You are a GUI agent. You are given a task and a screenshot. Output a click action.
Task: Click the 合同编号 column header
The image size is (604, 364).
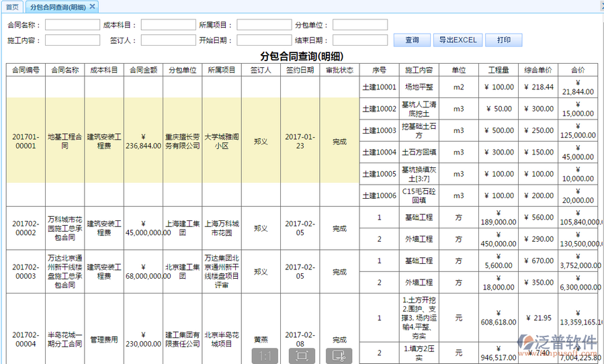pyautogui.click(x=26, y=70)
